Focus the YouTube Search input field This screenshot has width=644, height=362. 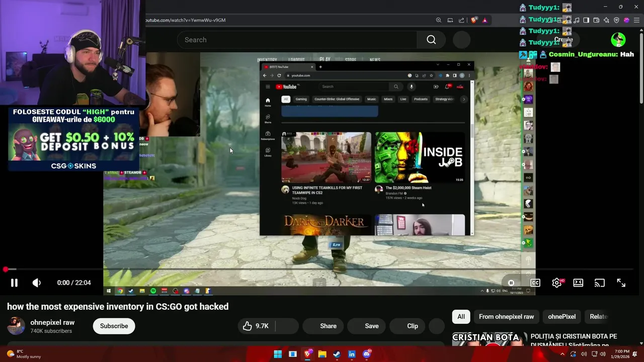coord(297,40)
